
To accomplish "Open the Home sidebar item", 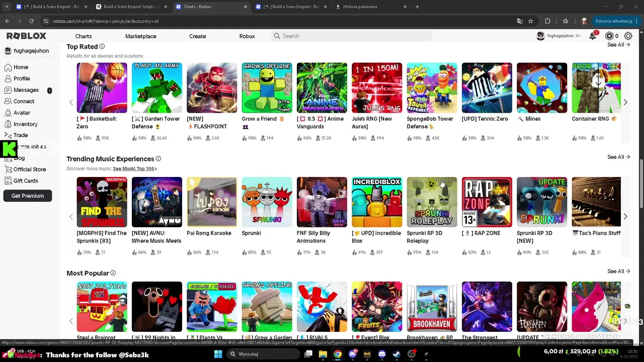I will [16, 67].
